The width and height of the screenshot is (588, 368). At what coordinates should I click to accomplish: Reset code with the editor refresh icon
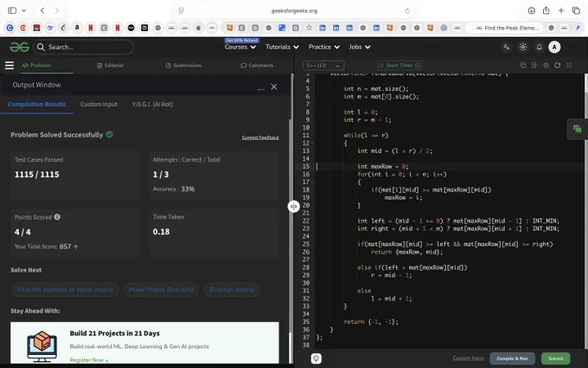pos(557,65)
